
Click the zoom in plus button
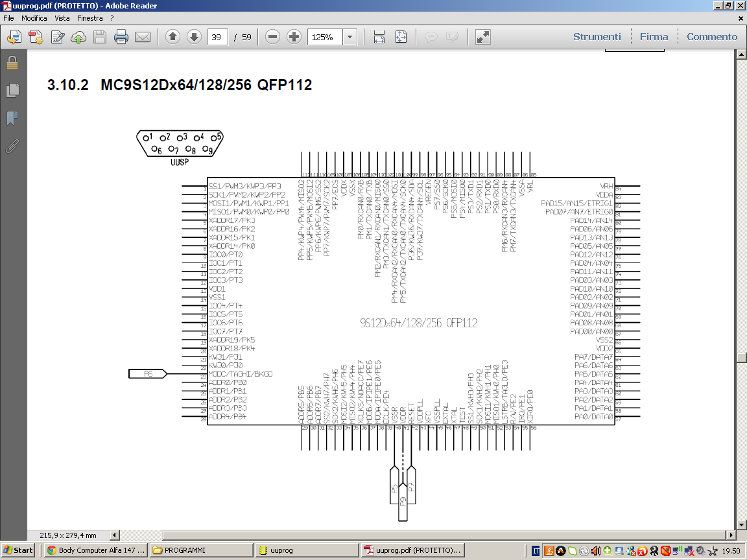[x=294, y=37]
